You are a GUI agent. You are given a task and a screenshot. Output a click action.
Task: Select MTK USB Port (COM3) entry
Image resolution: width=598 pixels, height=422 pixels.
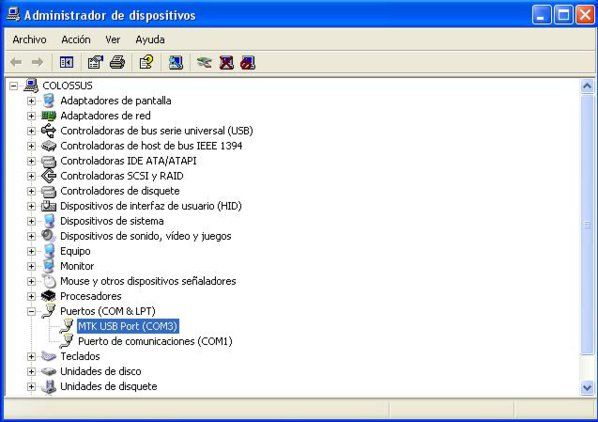[x=128, y=326]
